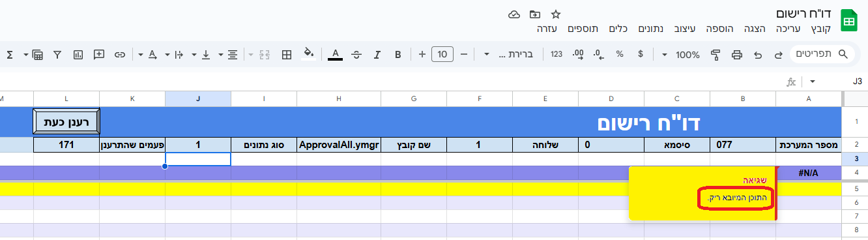Select the cell containing ApprovalAll.ymgr
The height and width of the screenshot is (240, 868).
339,145
